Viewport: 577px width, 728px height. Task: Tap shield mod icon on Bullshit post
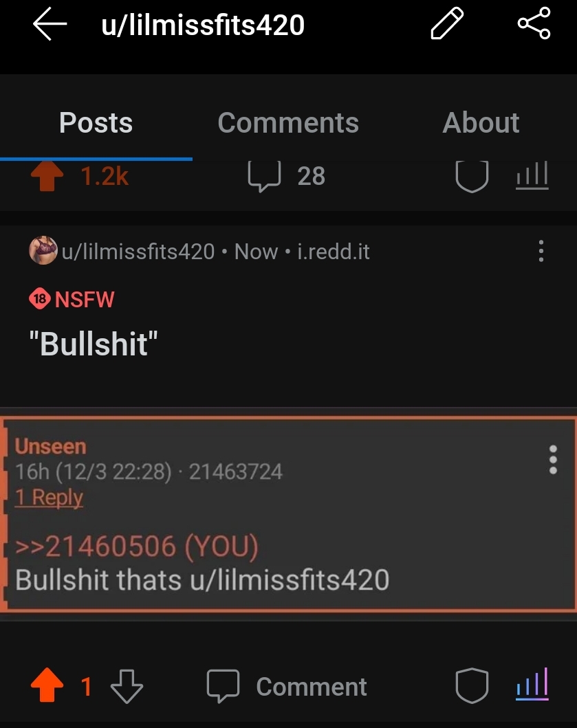pyautogui.click(x=472, y=686)
